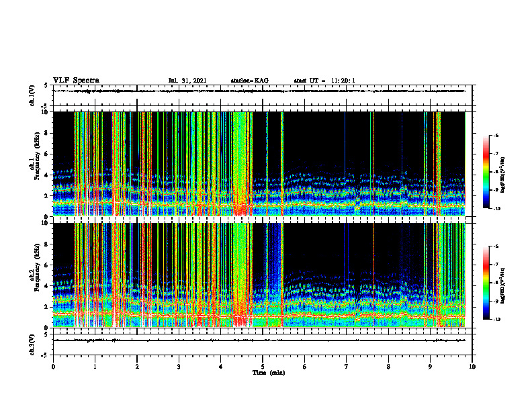Screen dimensions: 532x411
Task: Click time axis tick label "3"
Action: 179,367
